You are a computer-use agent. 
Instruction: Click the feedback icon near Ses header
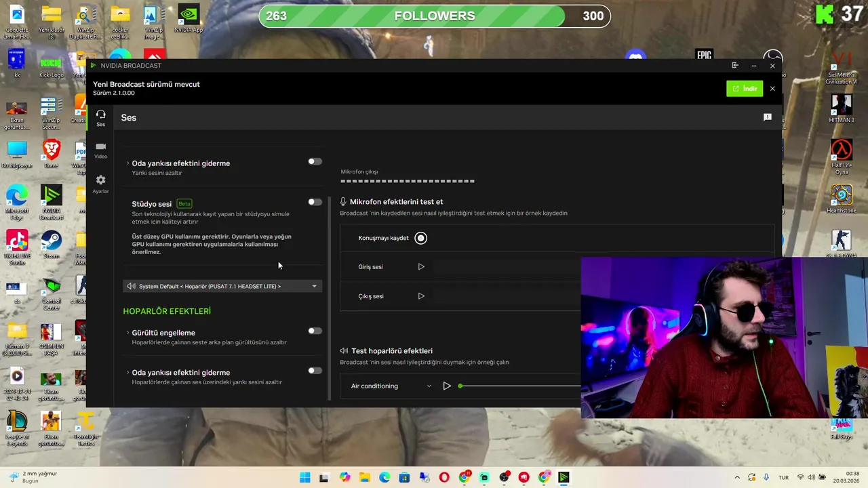768,117
